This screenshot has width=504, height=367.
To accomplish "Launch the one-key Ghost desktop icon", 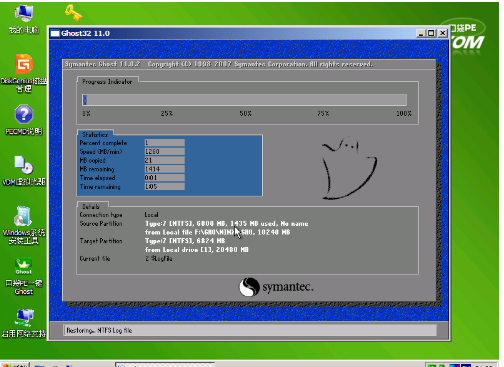I will pyautogui.click(x=24, y=276).
